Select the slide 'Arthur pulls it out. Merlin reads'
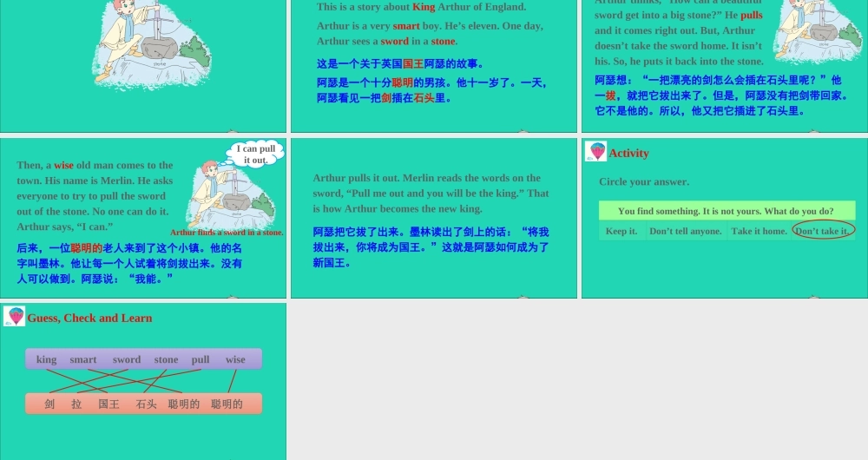Screen dimensions: 868x460 click(433, 218)
